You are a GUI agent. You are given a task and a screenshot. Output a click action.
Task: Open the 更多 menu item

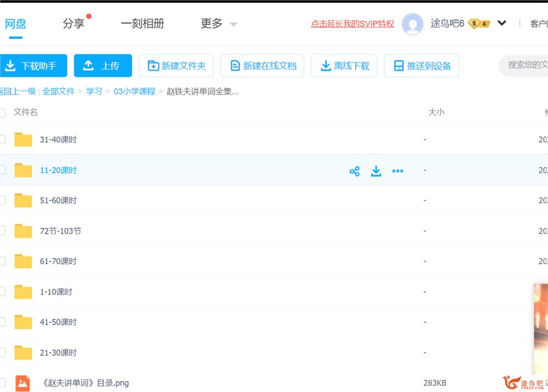tap(212, 24)
